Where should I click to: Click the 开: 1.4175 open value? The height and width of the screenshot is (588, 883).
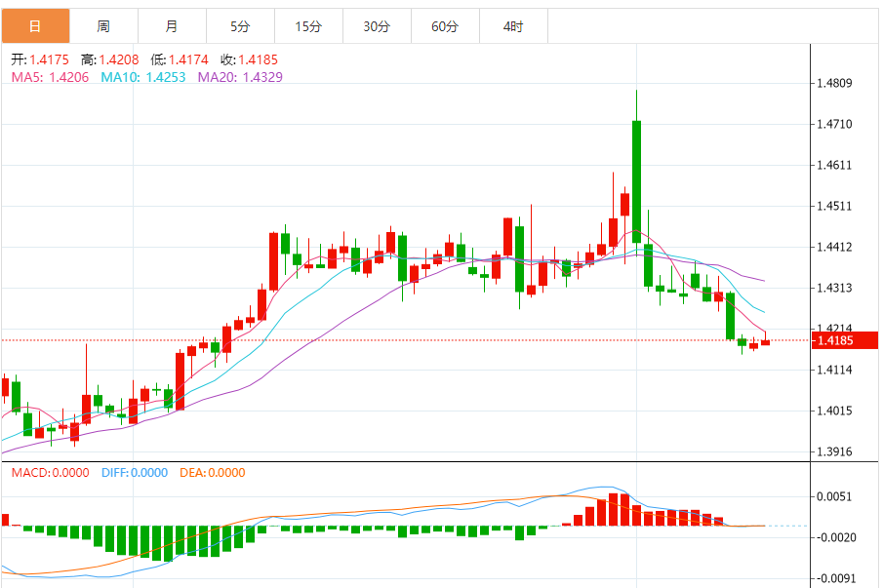tap(40, 59)
